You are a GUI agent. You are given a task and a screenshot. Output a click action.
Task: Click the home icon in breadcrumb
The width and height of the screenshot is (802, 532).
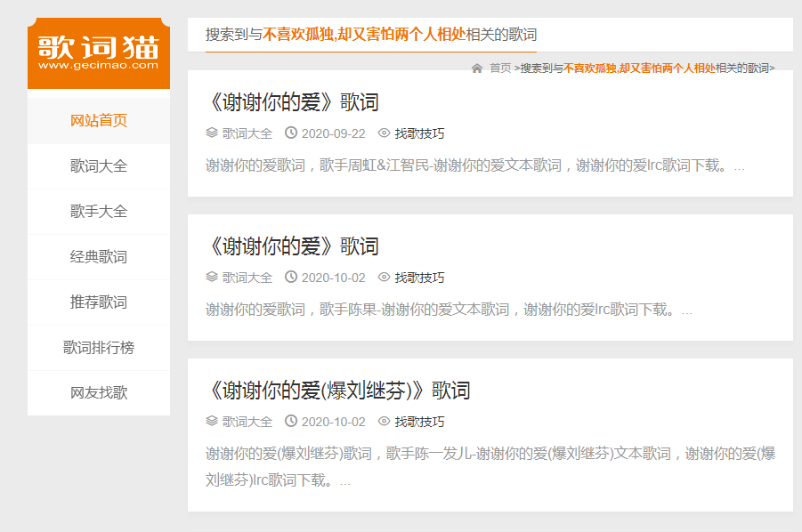(477, 69)
